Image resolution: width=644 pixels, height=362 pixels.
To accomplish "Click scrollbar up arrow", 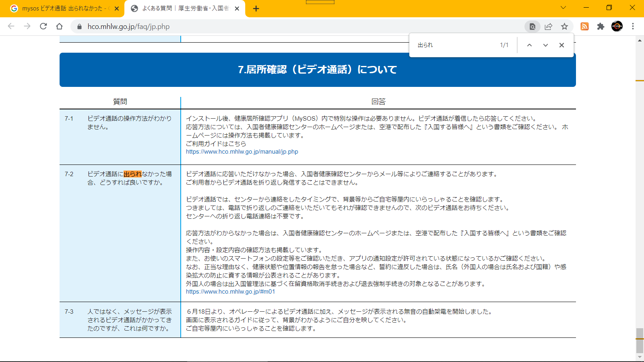I will coord(640,40).
